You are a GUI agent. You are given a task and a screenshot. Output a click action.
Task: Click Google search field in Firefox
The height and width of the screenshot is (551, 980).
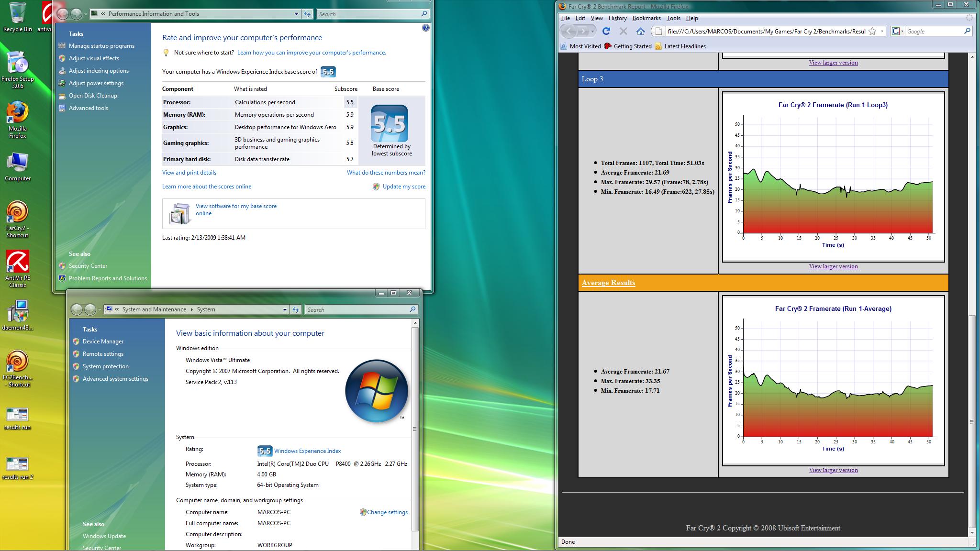(933, 31)
